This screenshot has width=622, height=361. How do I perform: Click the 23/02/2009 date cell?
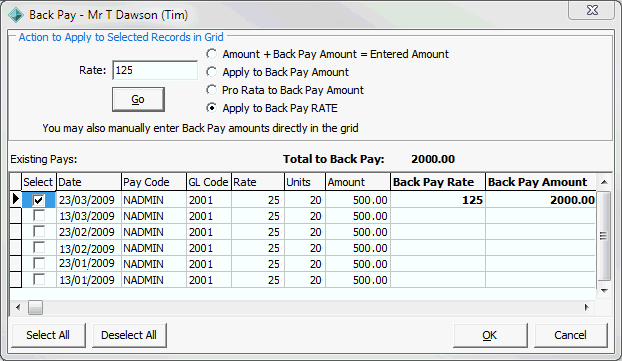click(x=89, y=232)
